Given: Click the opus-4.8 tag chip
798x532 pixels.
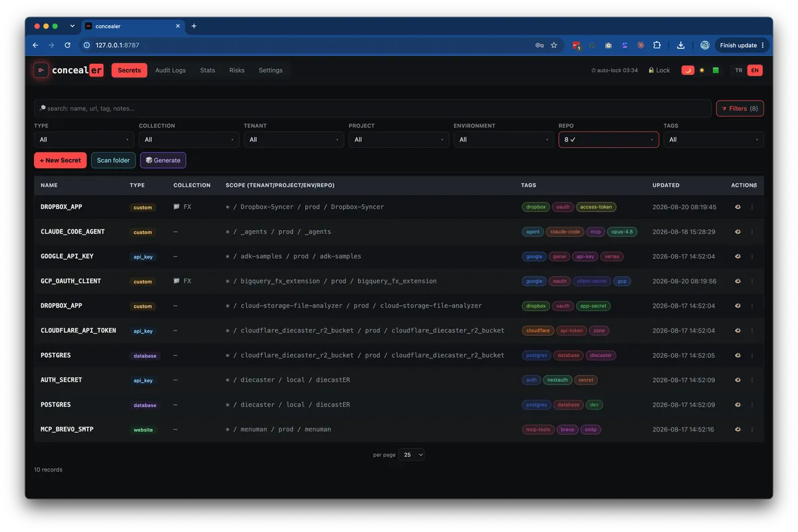Looking at the screenshot, I should click(622, 231).
